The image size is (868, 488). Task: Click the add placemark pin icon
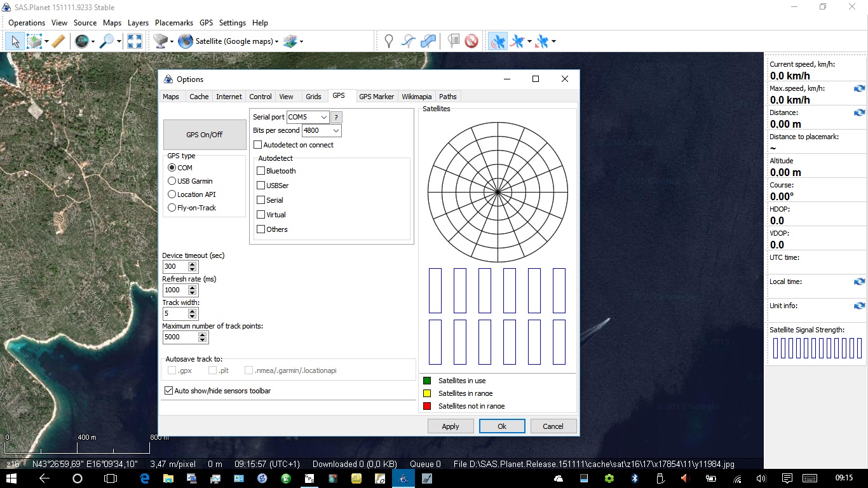point(389,41)
